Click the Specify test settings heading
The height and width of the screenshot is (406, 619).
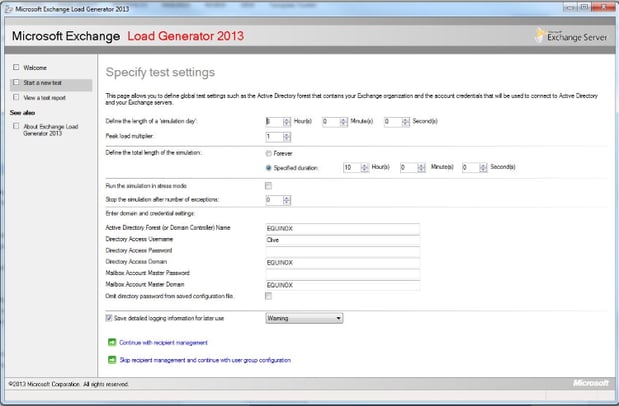click(x=160, y=72)
